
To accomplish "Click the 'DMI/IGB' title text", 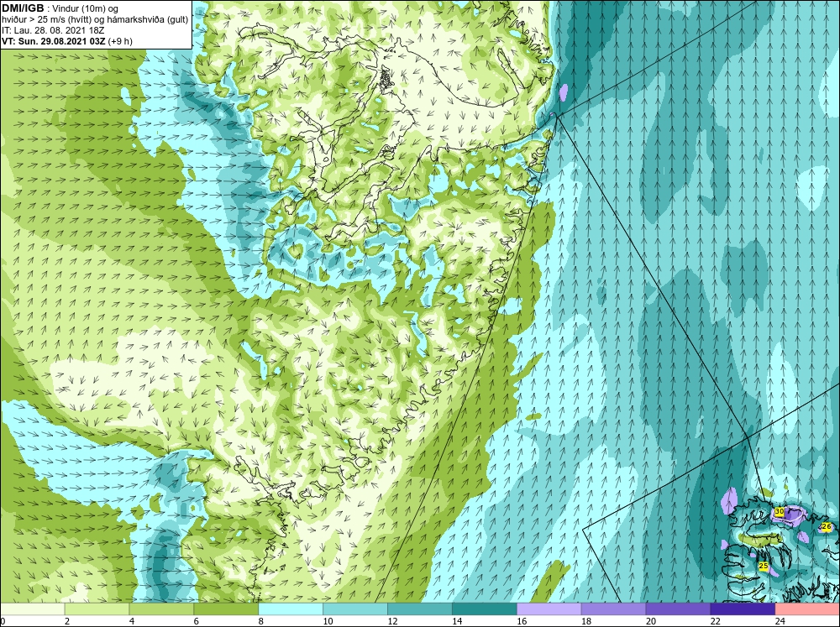I will [x=23, y=8].
